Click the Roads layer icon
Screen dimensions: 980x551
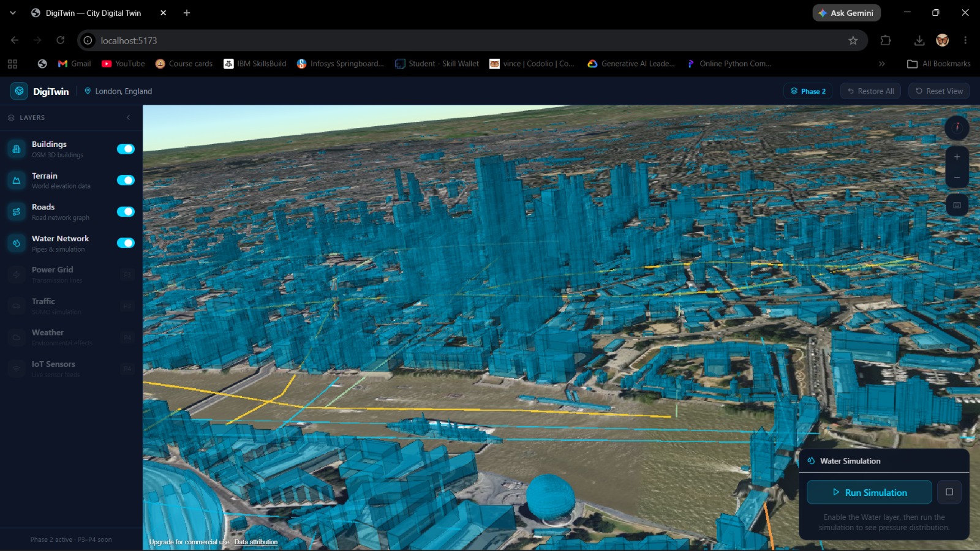click(17, 212)
